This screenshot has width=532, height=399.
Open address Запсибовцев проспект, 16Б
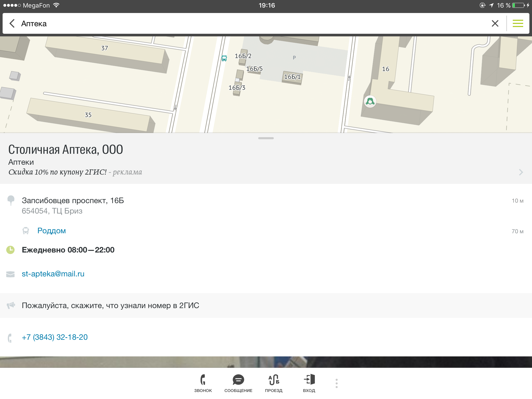[73, 201]
